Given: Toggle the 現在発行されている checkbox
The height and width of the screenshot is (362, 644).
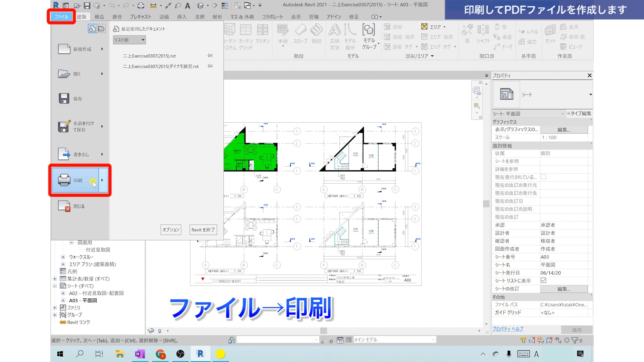Looking at the screenshot, I should click(x=543, y=177).
